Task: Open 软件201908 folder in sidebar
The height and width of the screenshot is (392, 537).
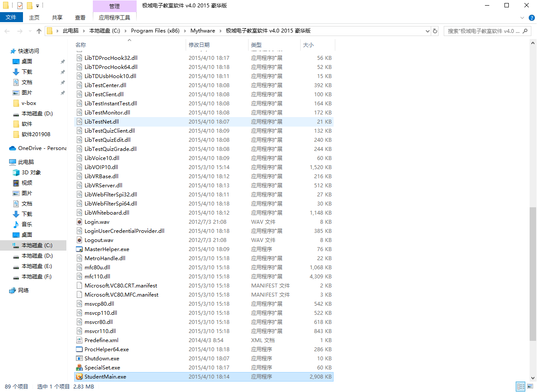Action: (x=36, y=134)
